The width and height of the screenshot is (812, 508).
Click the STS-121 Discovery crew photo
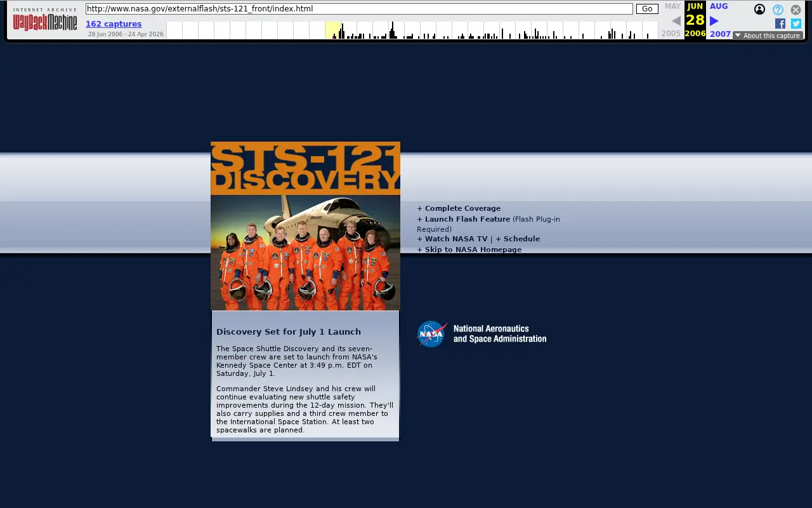pyautogui.click(x=305, y=253)
